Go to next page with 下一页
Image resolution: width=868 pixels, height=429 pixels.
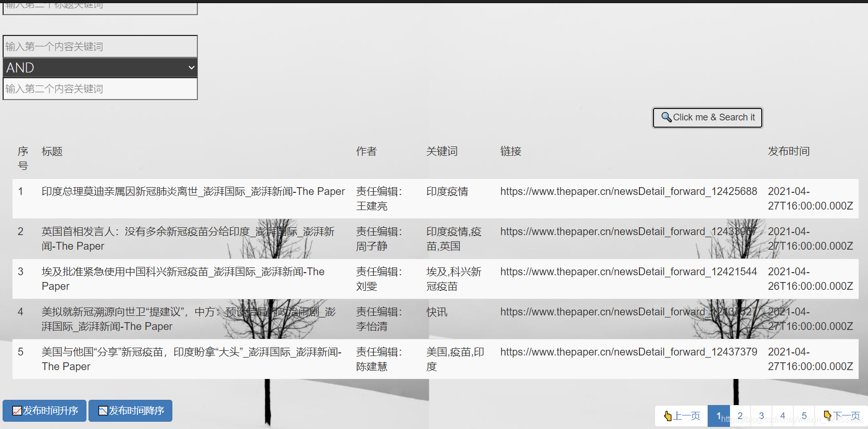(x=841, y=416)
